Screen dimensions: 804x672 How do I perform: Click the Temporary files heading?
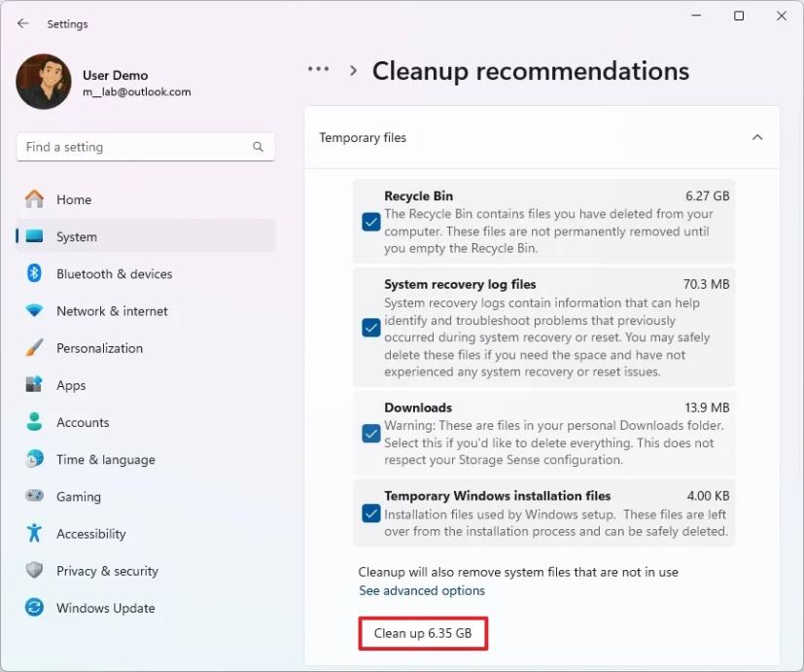pyautogui.click(x=363, y=137)
